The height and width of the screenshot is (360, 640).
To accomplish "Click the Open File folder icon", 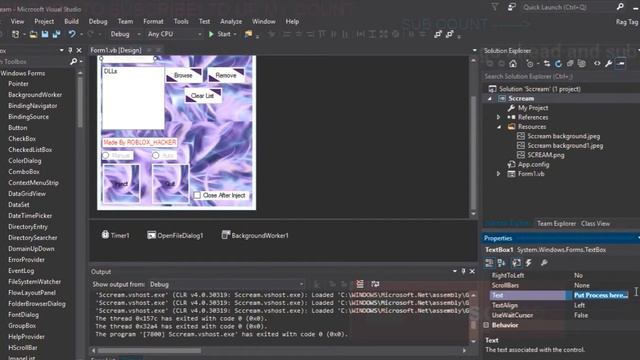I will click(x=33, y=34).
